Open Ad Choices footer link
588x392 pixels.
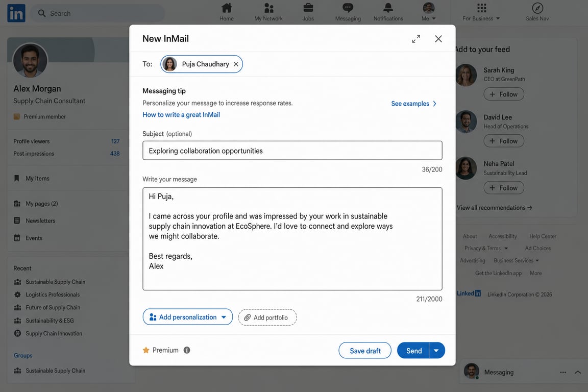[x=538, y=249]
